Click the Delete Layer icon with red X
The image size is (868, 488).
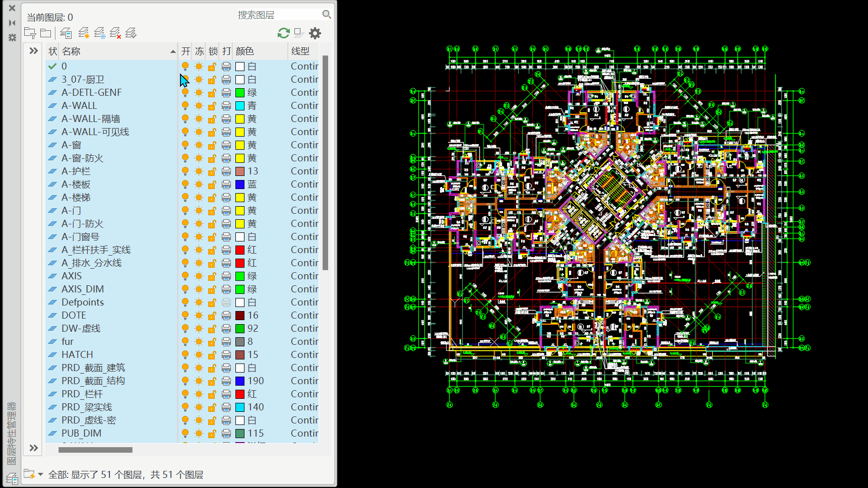click(x=115, y=33)
